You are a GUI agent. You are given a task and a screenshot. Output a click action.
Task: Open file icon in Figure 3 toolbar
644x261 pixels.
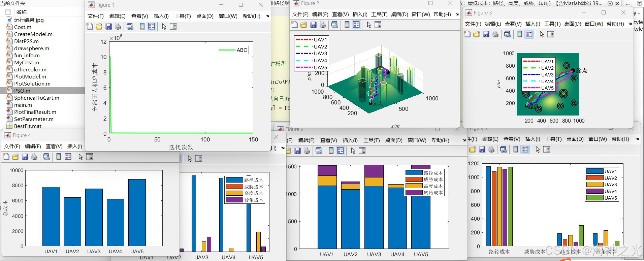tap(476, 34)
